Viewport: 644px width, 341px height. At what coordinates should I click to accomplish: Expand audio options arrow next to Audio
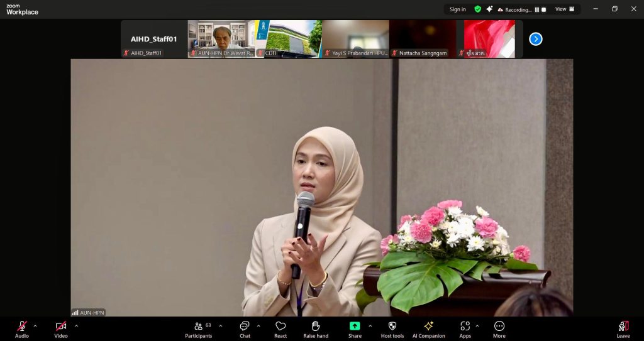35,326
